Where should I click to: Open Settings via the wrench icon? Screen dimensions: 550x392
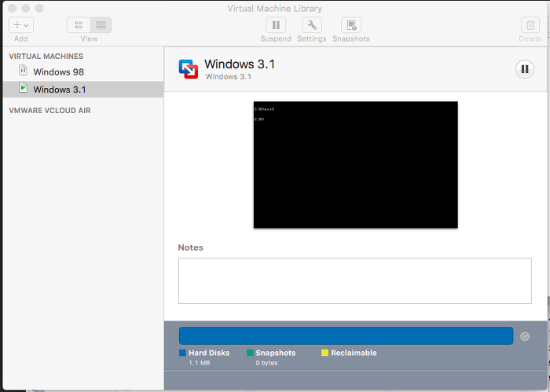tap(312, 25)
